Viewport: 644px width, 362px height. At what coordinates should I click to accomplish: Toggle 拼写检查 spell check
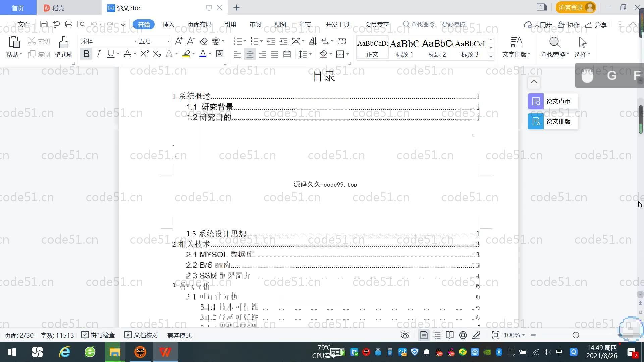pyautogui.click(x=98, y=335)
